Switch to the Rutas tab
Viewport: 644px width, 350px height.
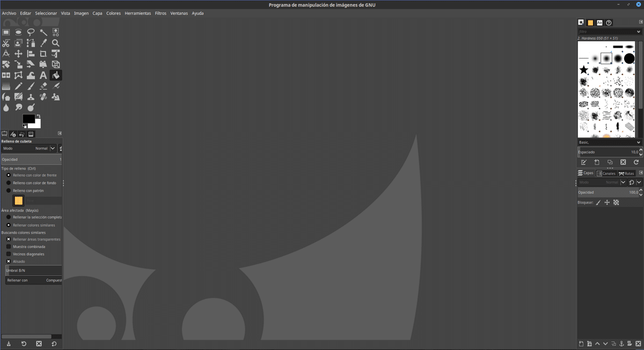(x=626, y=173)
